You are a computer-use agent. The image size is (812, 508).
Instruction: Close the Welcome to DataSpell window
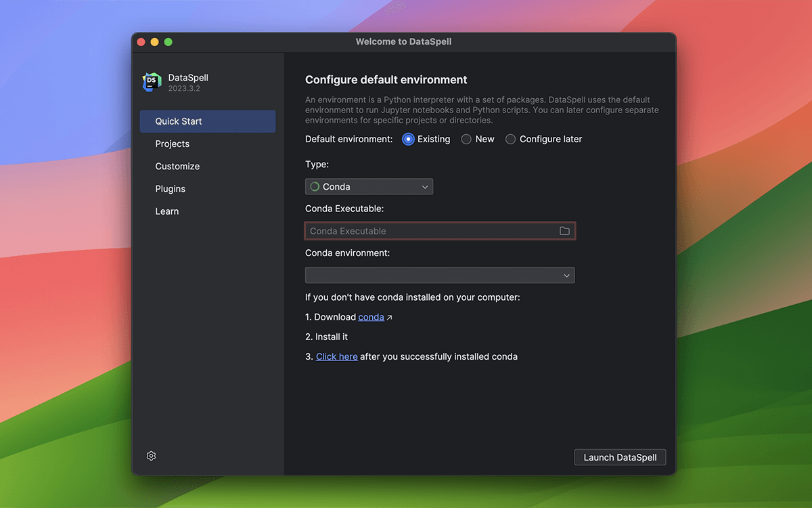(141, 42)
